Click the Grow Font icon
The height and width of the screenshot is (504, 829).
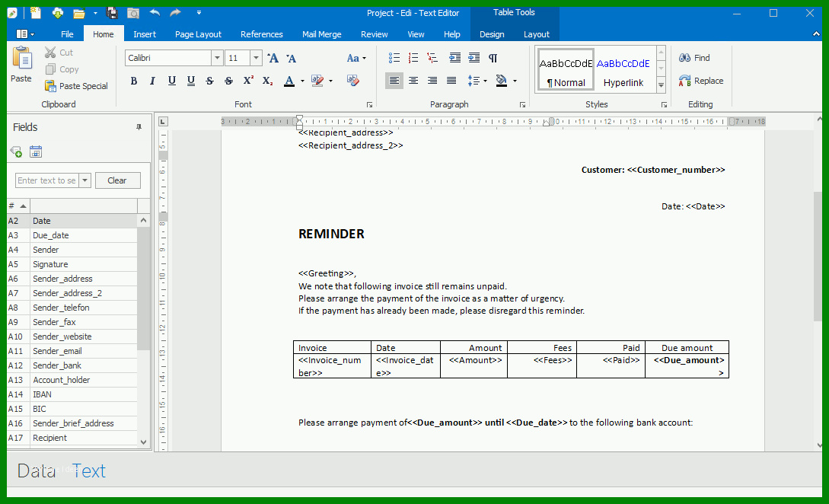pyautogui.click(x=273, y=58)
